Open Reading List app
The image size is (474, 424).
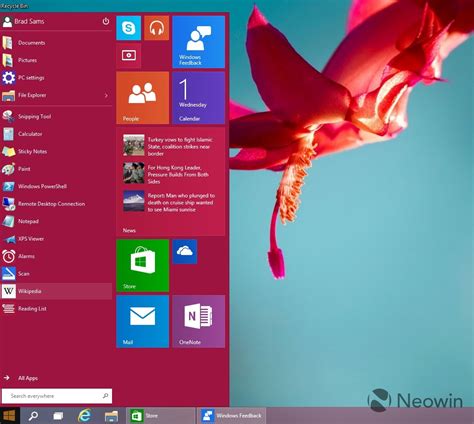[57, 309]
